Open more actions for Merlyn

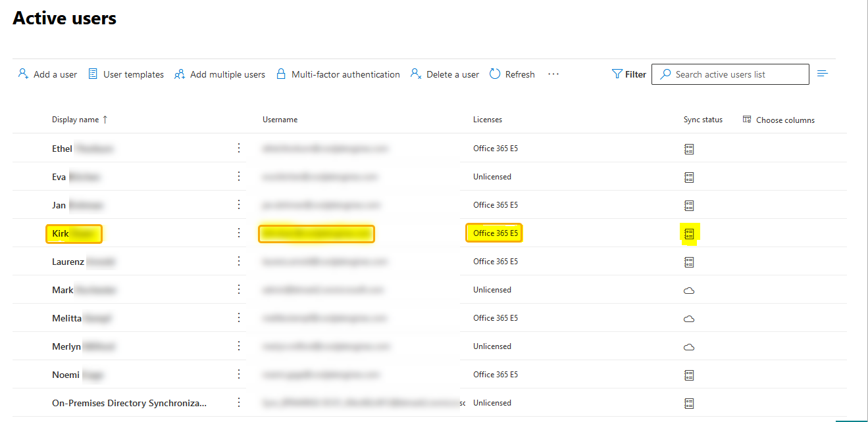(x=239, y=346)
